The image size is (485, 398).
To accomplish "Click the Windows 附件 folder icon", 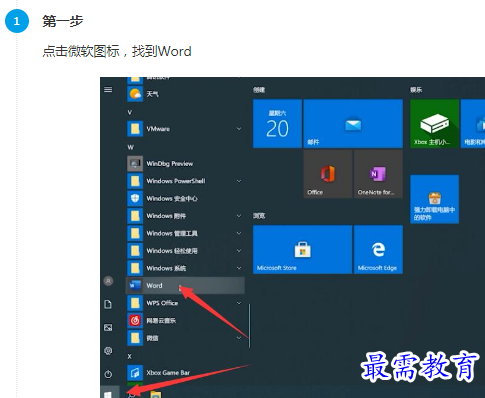I will point(135,216).
